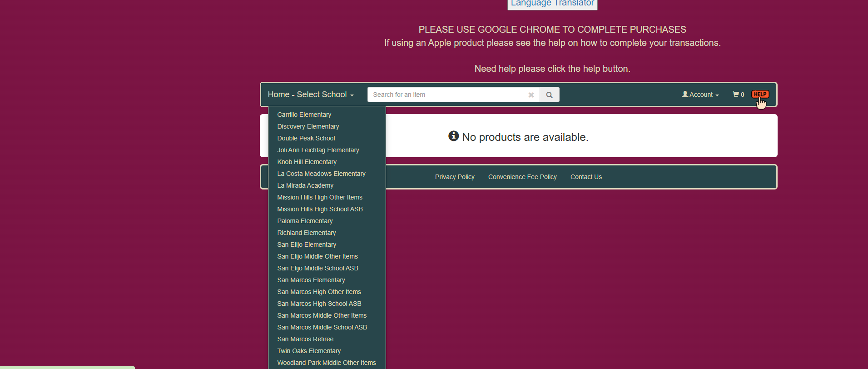
Task: Choose Twin Oaks Elementary
Action: pos(309,351)
